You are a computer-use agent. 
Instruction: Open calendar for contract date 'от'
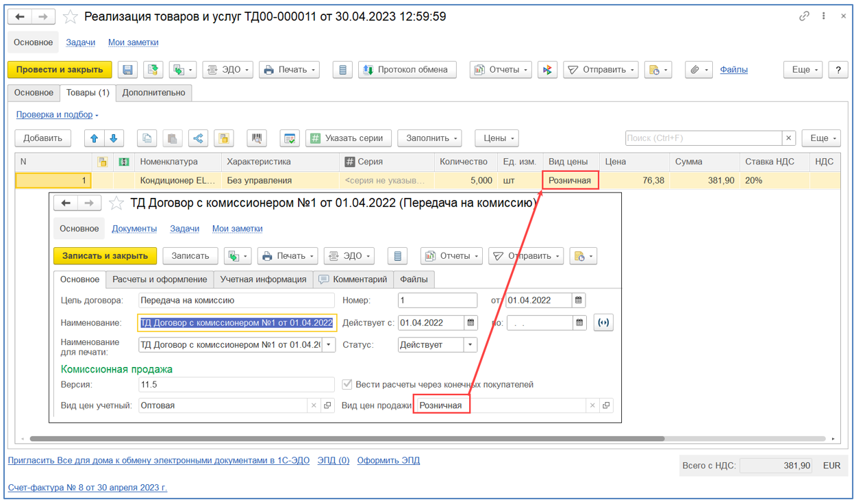[x=579, y=301]
